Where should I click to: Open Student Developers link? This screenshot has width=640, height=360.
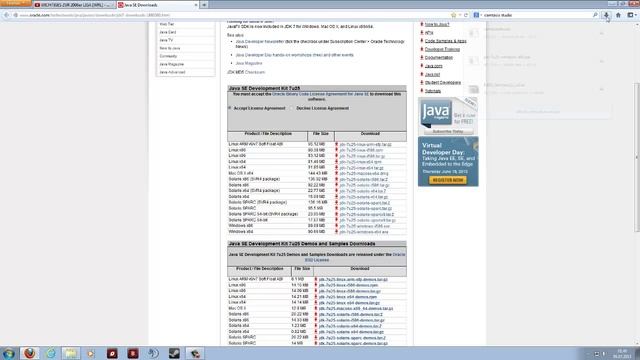pos(442,82)
